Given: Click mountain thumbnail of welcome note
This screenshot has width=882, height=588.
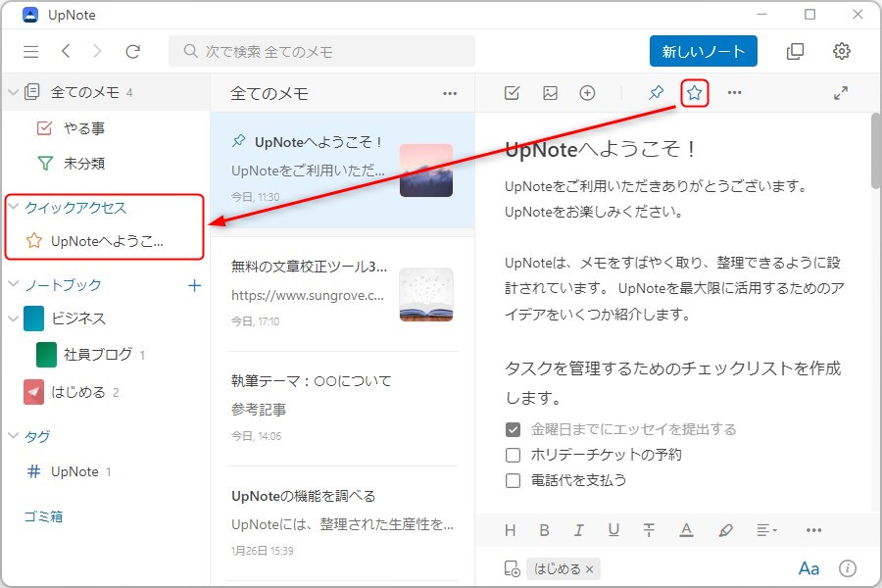Looking at the screenshot, I should [x=426, y=170].
